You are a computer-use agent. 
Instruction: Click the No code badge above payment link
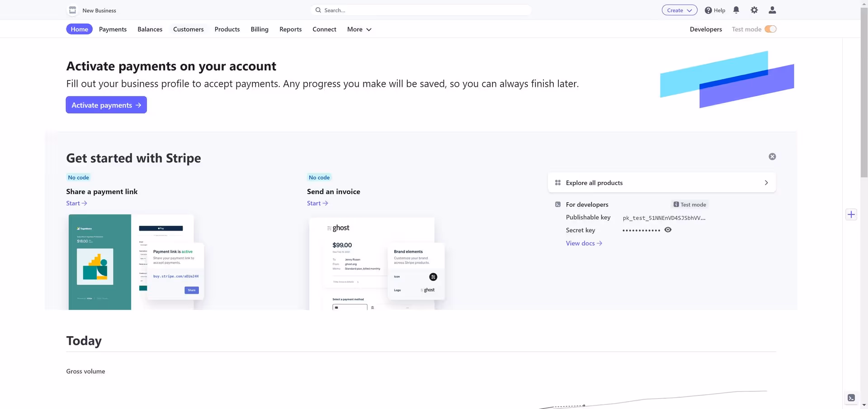coord(78,177)
